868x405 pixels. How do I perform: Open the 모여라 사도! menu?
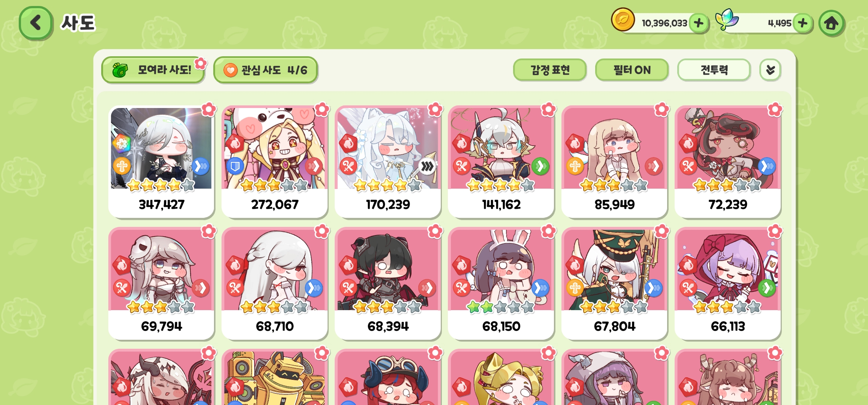[x=153, y=70]
